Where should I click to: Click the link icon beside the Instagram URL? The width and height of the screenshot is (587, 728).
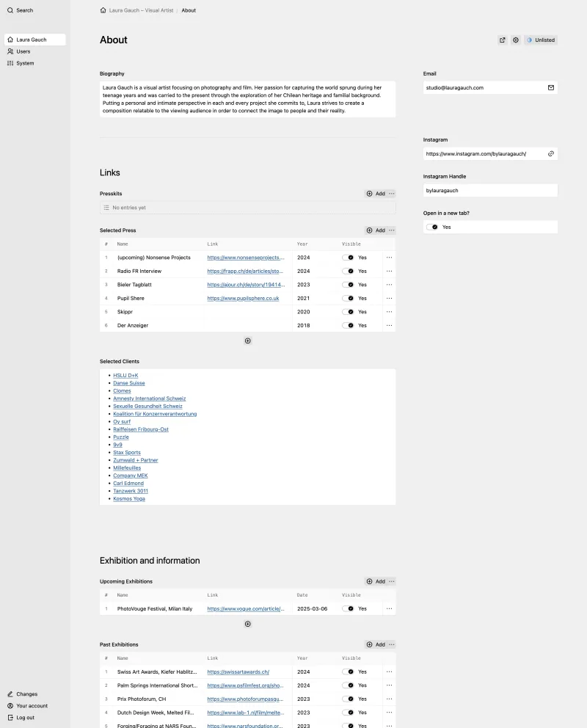tap(551, 153)
